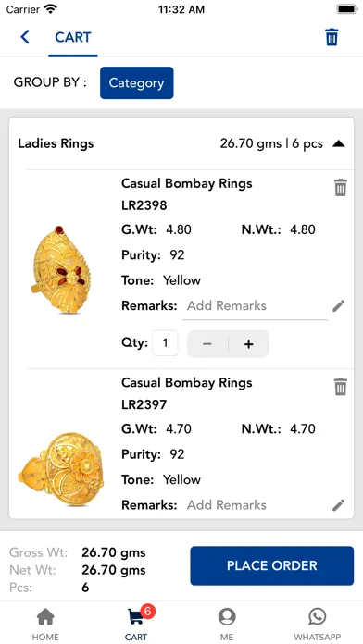
Task: Edit remarks pencil icon for LR2398
Action: (338, 306)
